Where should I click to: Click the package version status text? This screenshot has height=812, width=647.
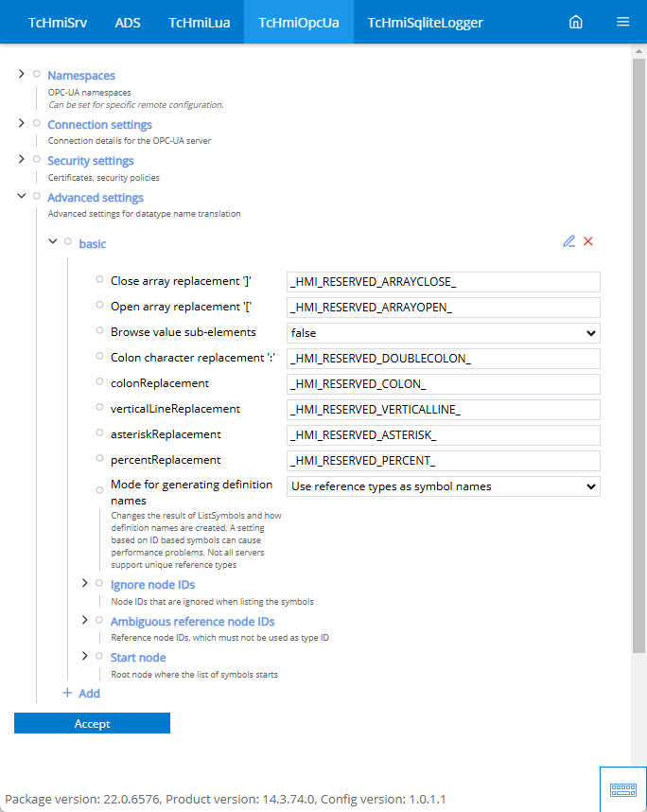[225, 799]
